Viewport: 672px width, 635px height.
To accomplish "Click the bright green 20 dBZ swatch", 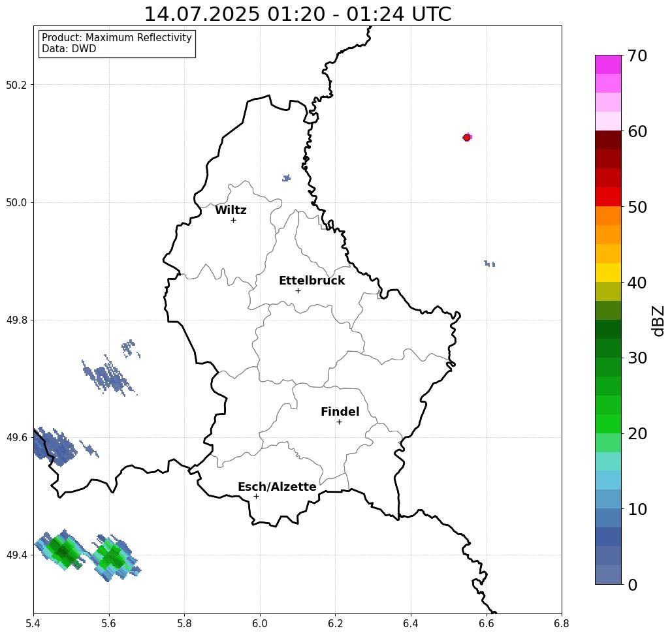I will (608, 424).
